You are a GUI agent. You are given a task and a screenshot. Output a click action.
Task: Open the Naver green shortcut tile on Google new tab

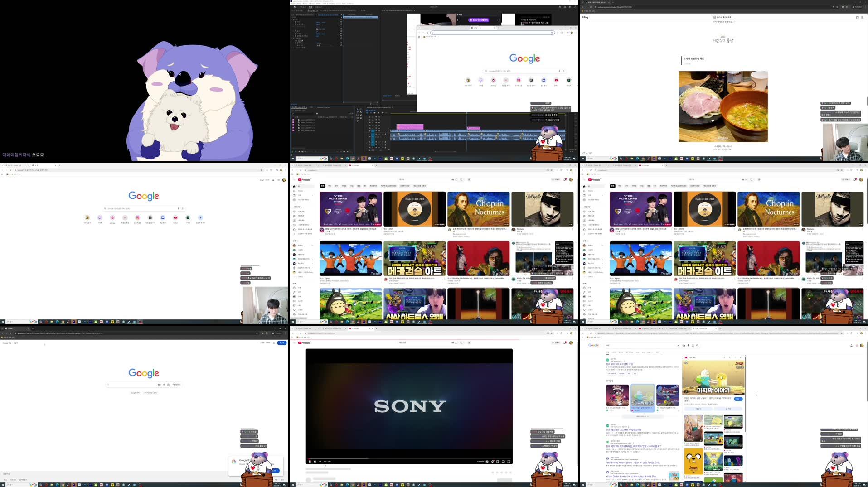coord(188,218)
